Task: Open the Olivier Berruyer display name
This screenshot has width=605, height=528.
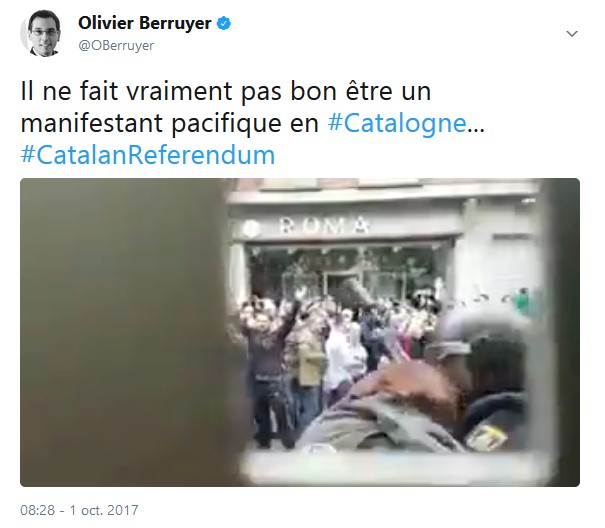Action: click(x=145, y=23)
